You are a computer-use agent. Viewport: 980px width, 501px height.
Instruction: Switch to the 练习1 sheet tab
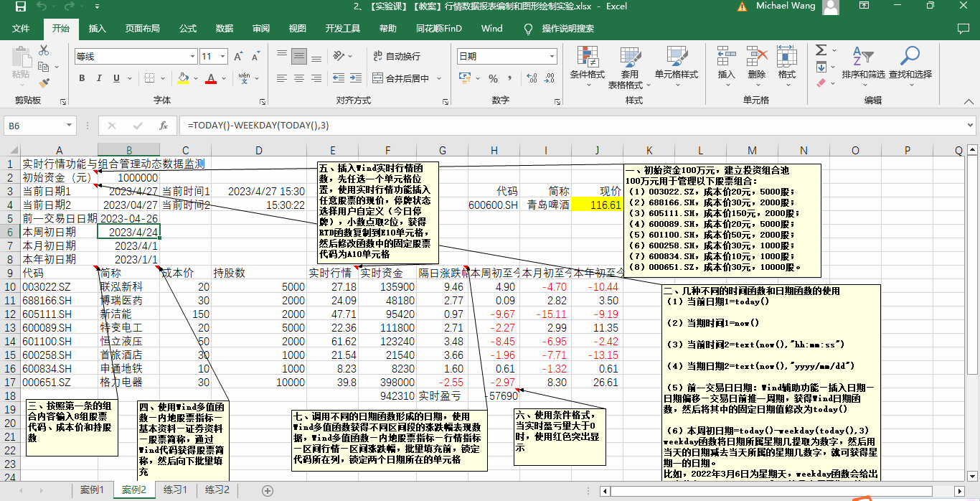click(x=175, y=490)
